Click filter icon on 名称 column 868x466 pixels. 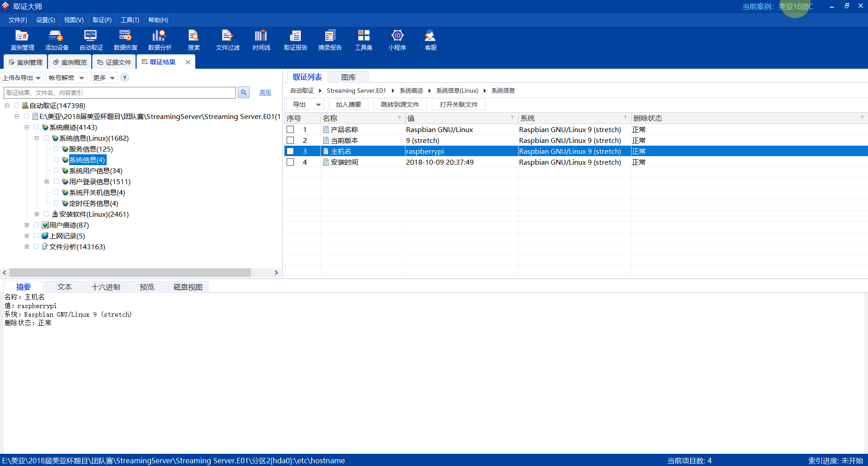pyautogui.click(x=399, y=118)
